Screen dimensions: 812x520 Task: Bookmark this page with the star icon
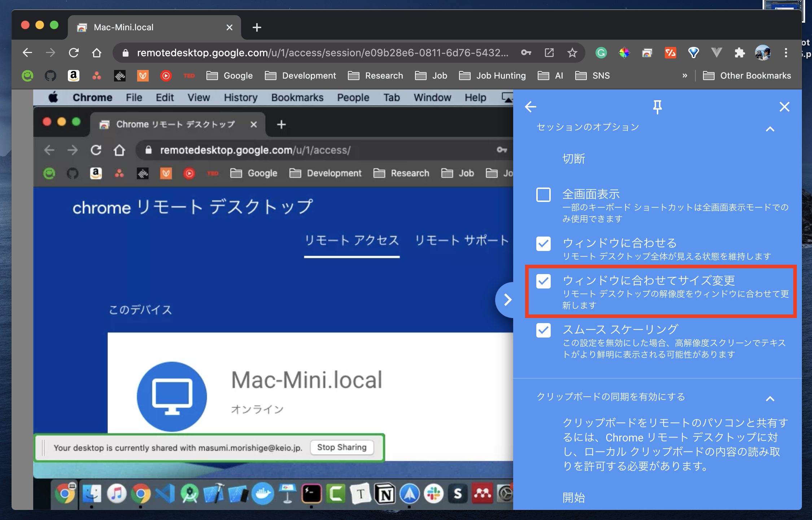pos(572,53)
